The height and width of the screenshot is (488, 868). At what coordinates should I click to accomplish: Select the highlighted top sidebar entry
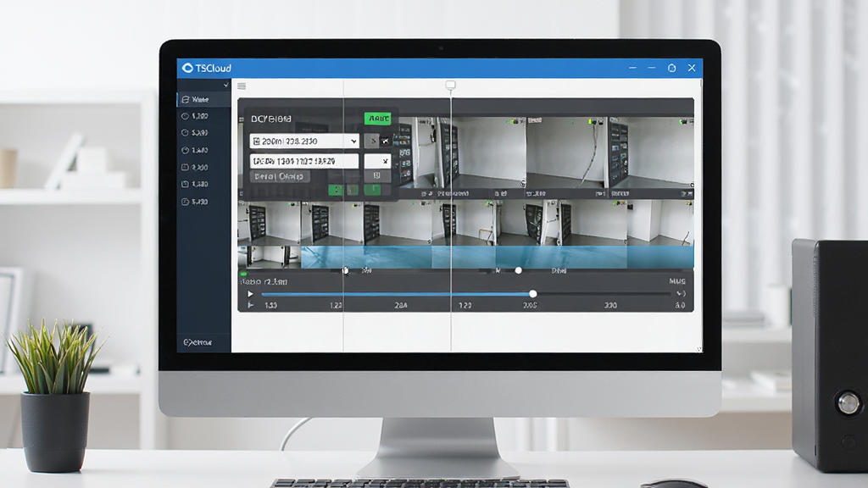(x=203, y=100)
